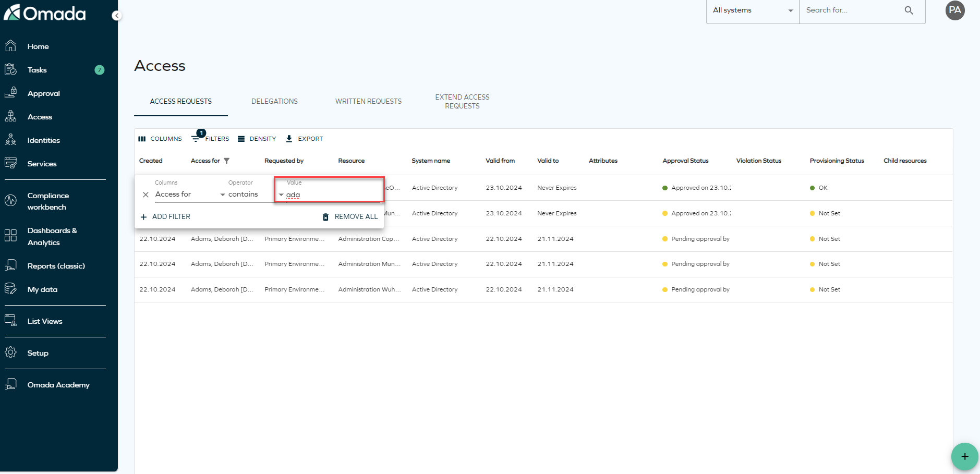This screenshot has width=980, height=474.
Task: Open Home in the sidebar
Action: pos(38,46)
